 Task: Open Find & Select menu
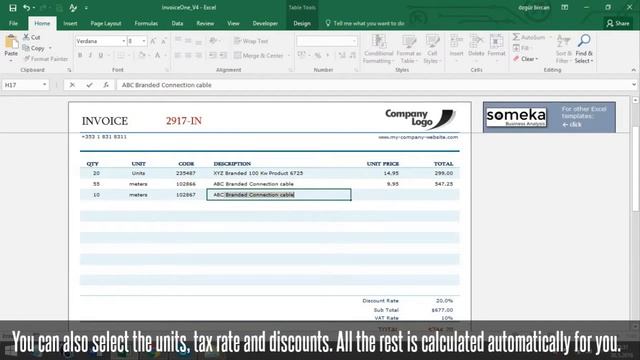584,49
